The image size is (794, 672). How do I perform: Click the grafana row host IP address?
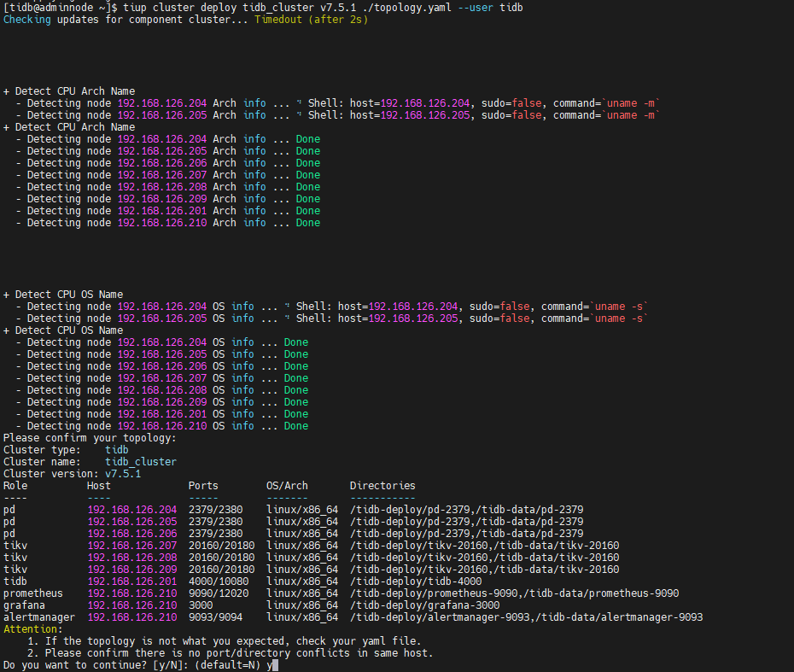click(131, 605)
